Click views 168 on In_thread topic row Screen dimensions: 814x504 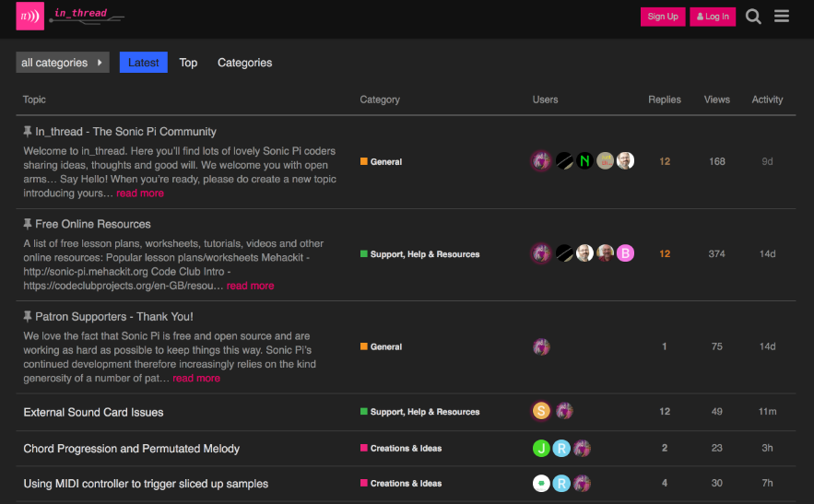[716, 161]
